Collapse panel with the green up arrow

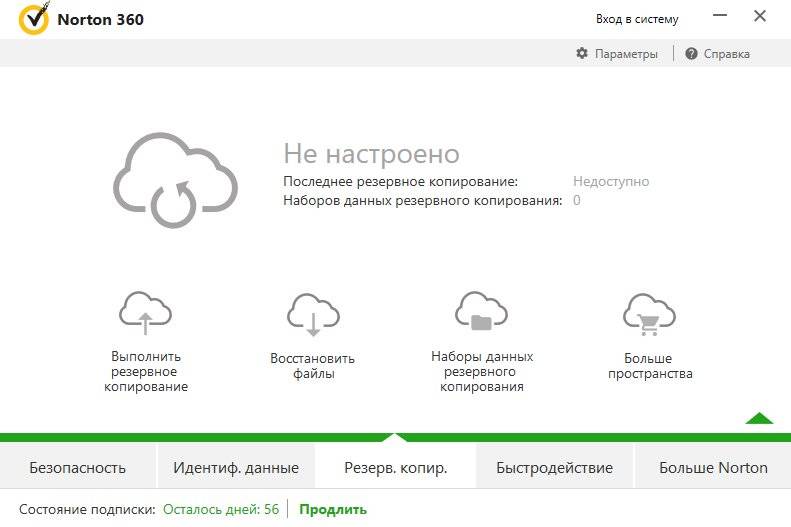[x=759, y=418]
